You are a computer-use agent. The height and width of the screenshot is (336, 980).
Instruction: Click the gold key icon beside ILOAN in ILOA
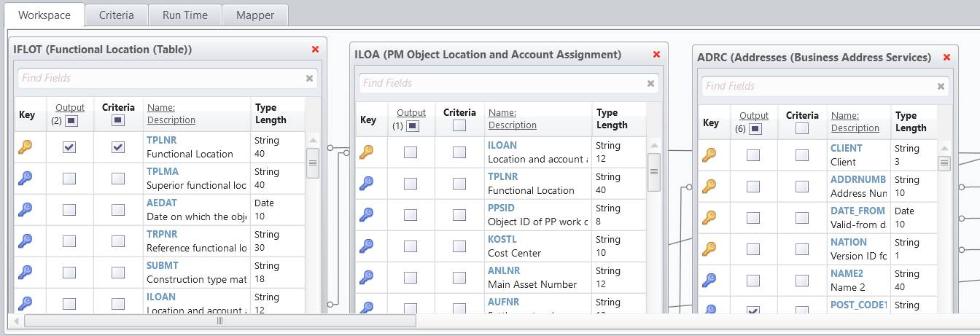366,152
